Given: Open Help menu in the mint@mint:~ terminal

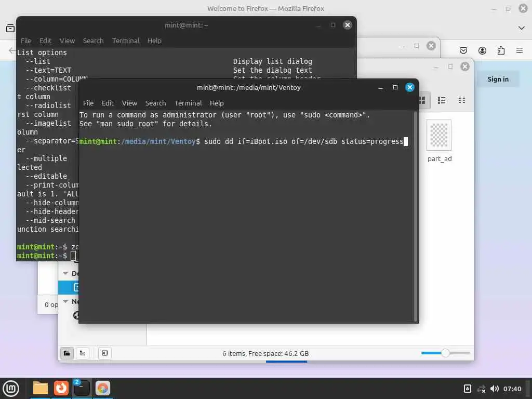Looking at the screenshot, I should click(154, 41).
